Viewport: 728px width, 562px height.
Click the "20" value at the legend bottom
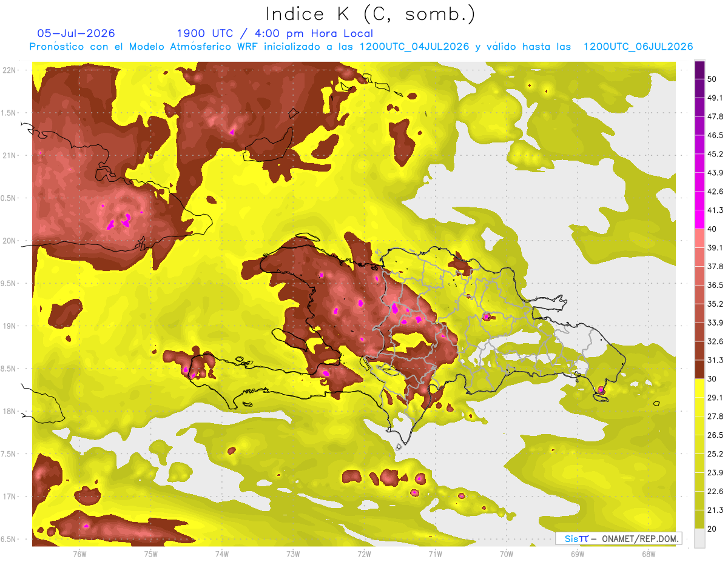coord(712,529)
